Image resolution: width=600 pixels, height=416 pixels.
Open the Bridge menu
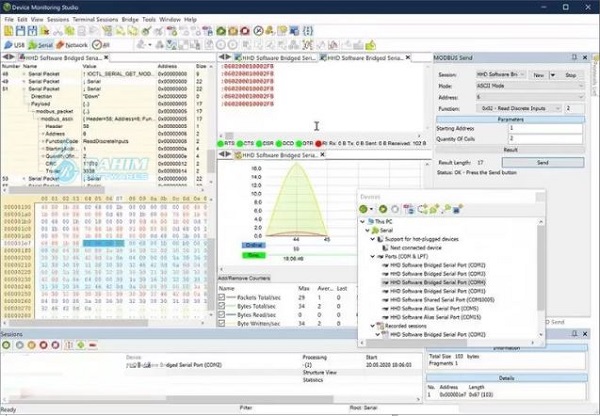[130, 19]
